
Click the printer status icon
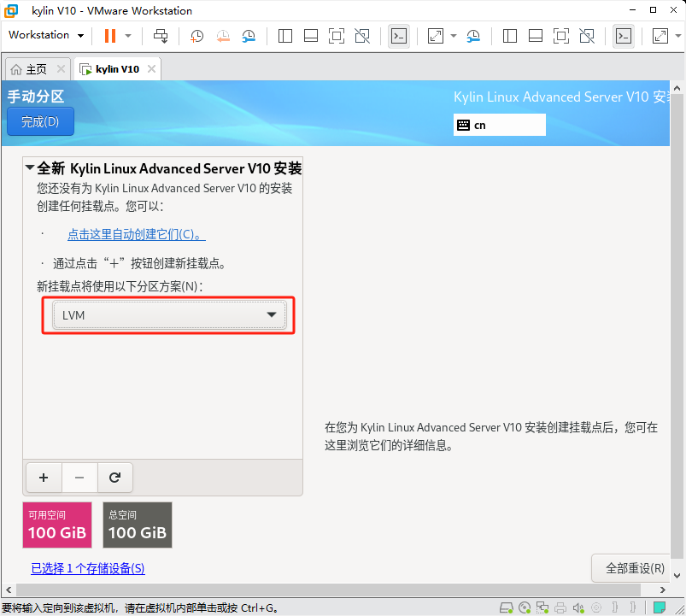coord(560,607)
